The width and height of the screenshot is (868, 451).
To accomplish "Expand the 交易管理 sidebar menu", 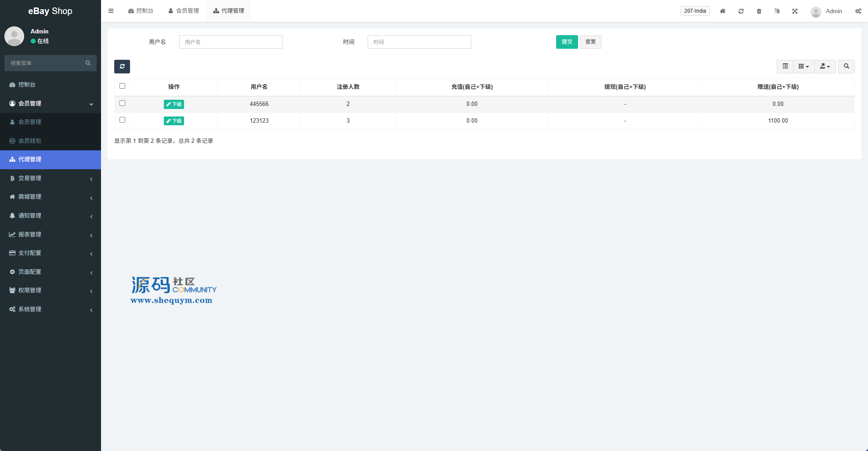I will 51,178.
